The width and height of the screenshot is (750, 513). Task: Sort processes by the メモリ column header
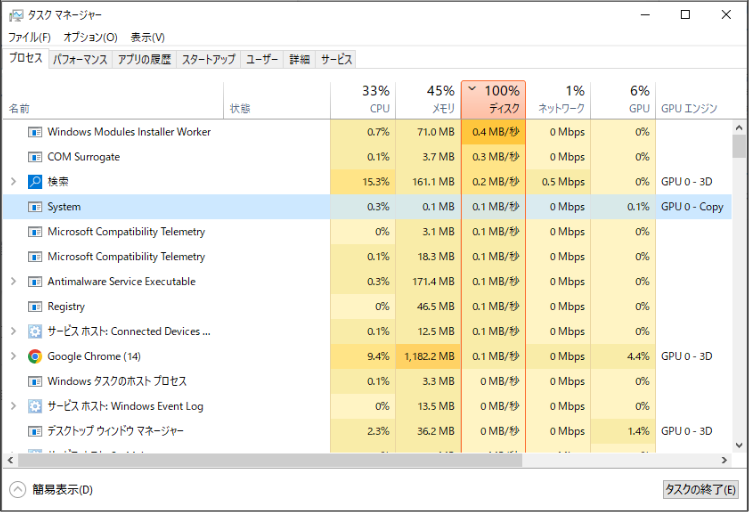click(x=428, y=99)
